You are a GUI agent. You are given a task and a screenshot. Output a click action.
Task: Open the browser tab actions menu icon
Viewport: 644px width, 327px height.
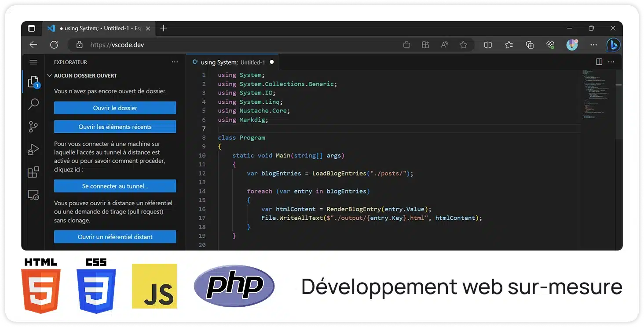[31, 28]
